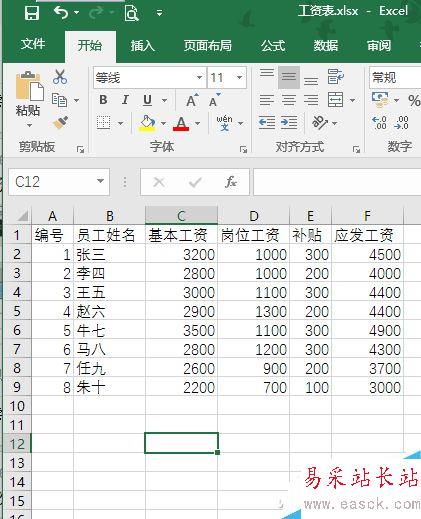
Task: Open underline style dropdown arrow
Action: coord(164,100)
